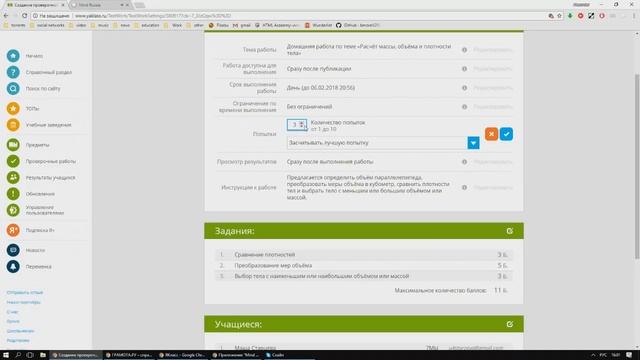The height and width of the screenshot is (360, 640).
Task: Open task Выбор тела с наименьшим или наибольшим
Action: click(x=322, y=276)
